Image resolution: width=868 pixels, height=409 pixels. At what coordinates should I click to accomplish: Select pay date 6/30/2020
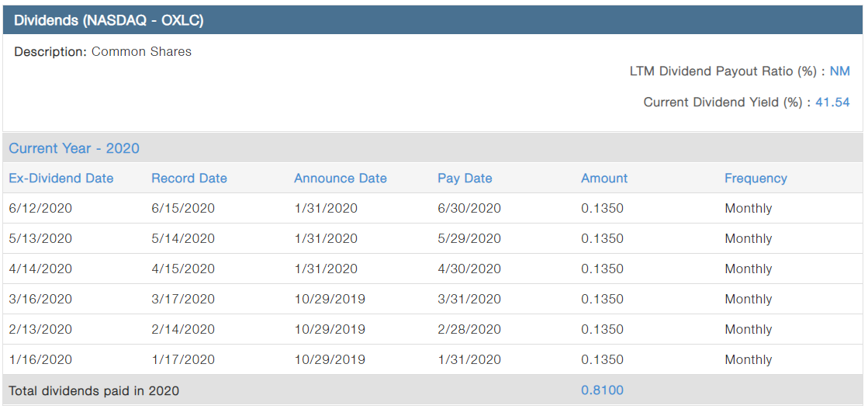coord(469,209)
